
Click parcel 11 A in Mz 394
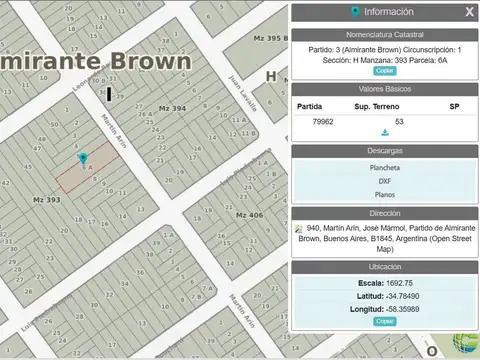(x=239, y=120)
